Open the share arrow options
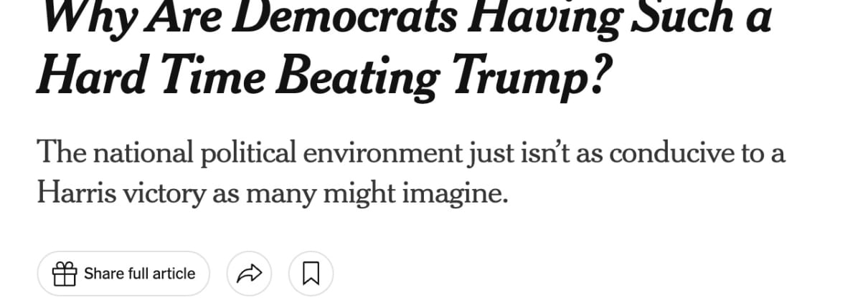The image size is (868, 303). click(249, 274)
